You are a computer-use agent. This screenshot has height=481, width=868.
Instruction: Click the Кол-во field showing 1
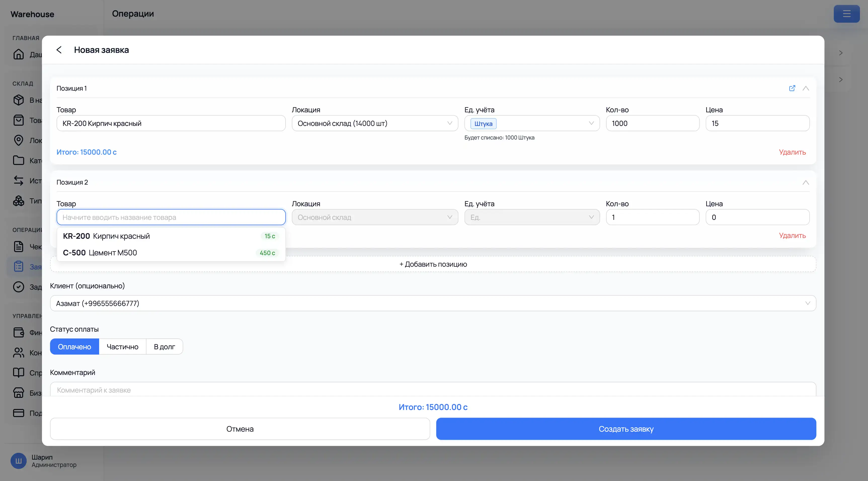click(x=653, y=217)
